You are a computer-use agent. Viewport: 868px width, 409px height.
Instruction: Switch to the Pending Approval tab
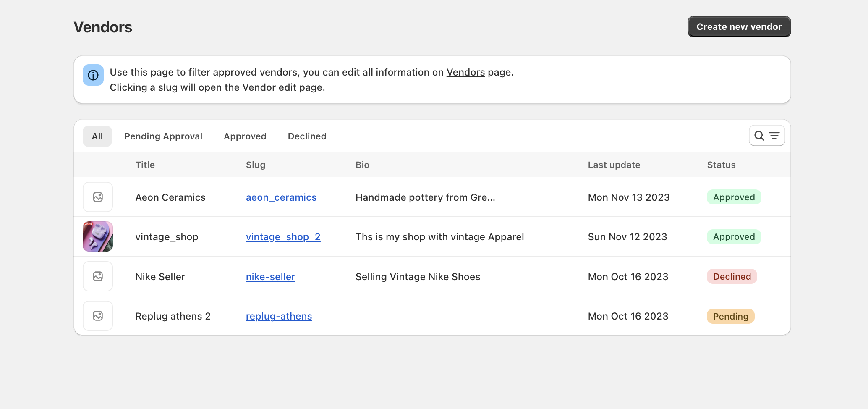point(163,136)
